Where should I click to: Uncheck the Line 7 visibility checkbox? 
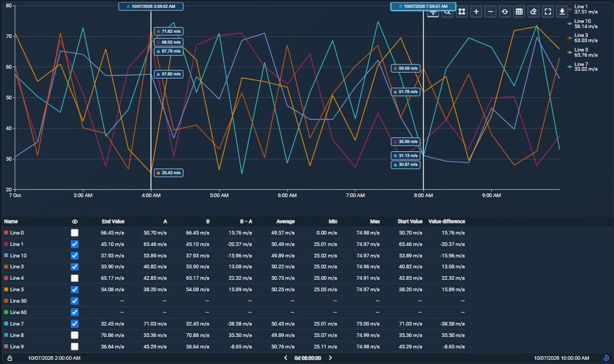coord(75,323)
